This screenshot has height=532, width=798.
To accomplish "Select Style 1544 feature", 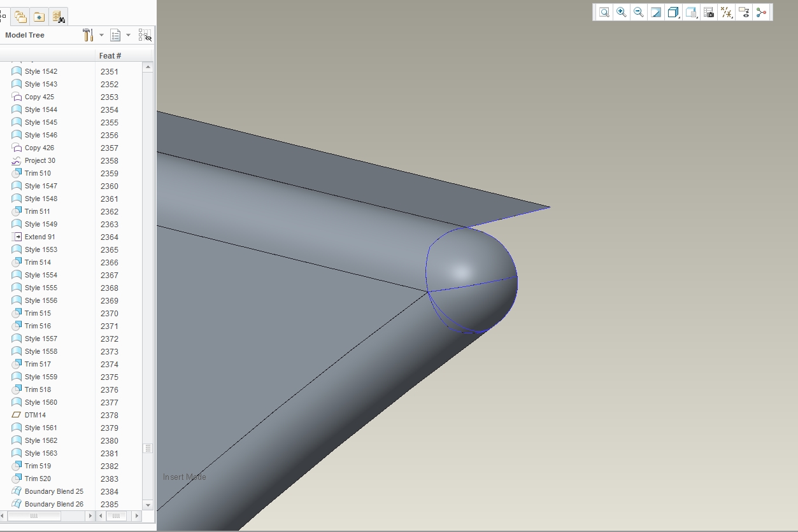I will pos(41,109).
